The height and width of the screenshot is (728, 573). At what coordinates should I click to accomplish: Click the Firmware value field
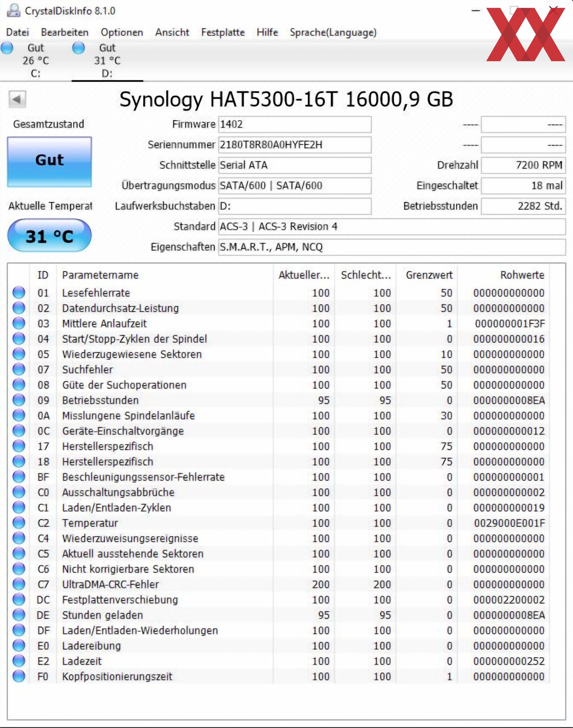tap(295, 124)
